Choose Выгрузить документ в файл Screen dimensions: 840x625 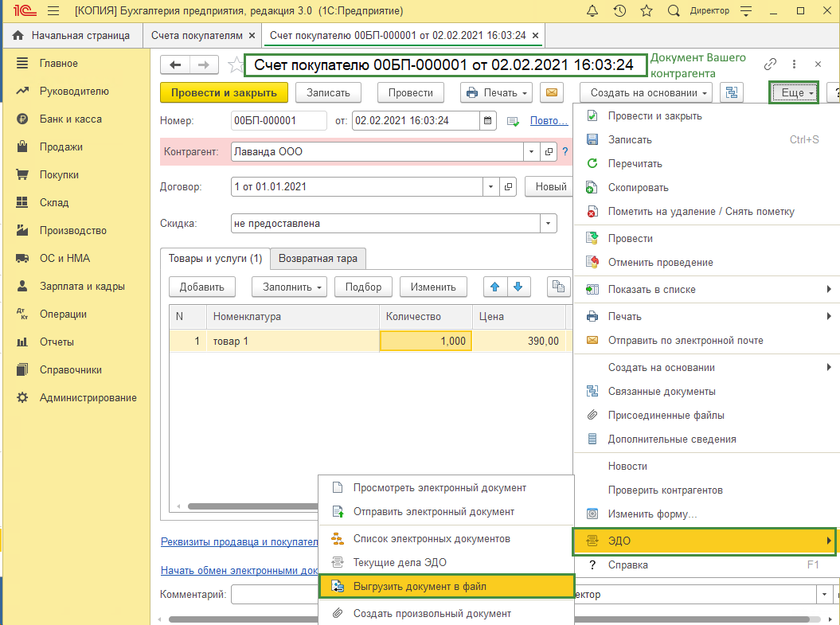[446, 587]
